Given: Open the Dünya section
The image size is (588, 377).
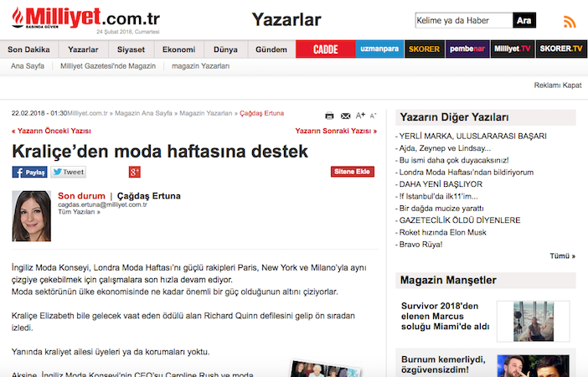Looking at the screenshot, I should coord(225,49).
